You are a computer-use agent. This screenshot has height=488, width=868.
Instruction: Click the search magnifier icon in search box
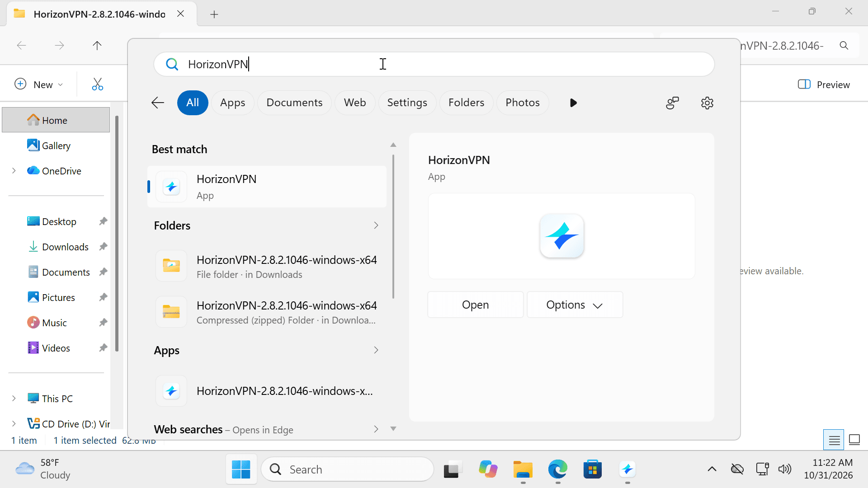tap(172, 64)
